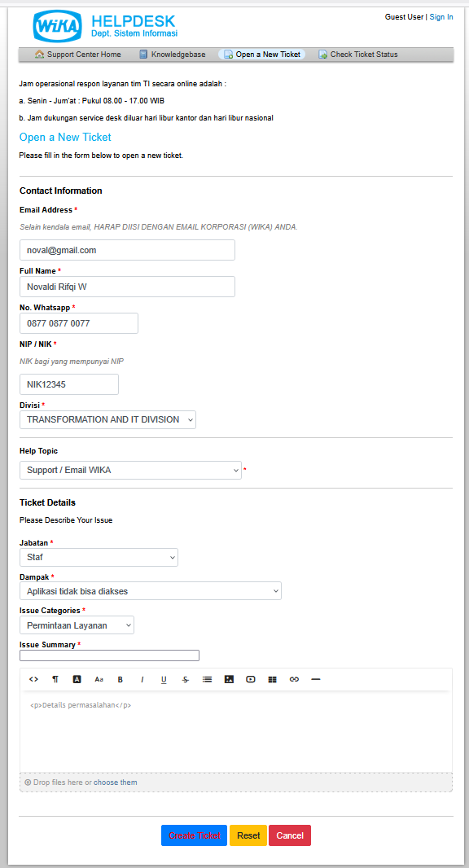Insert a hyperlink via link icon
Screen dimensions: 469x868
tap(294, 679)
